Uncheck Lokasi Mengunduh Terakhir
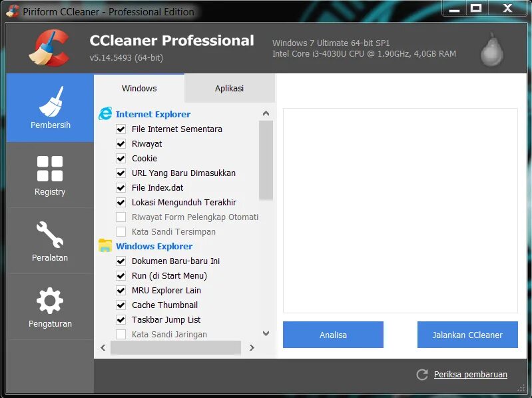This screenshot has width=532, height=398. pyautogui.click(x=121, y=203)
